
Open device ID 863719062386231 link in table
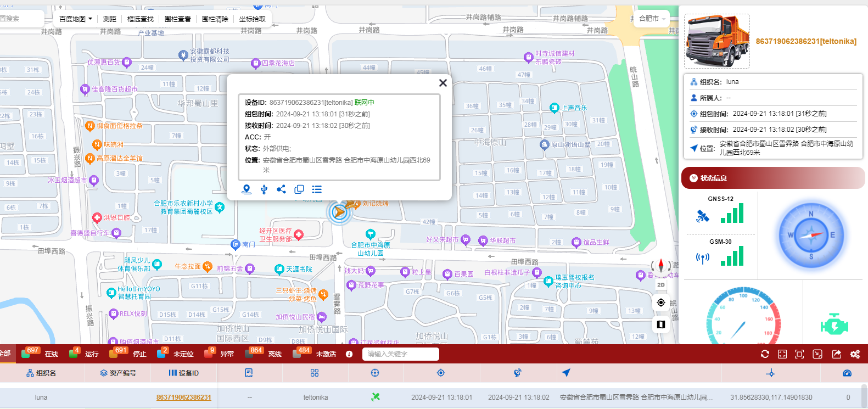point(183,397)
